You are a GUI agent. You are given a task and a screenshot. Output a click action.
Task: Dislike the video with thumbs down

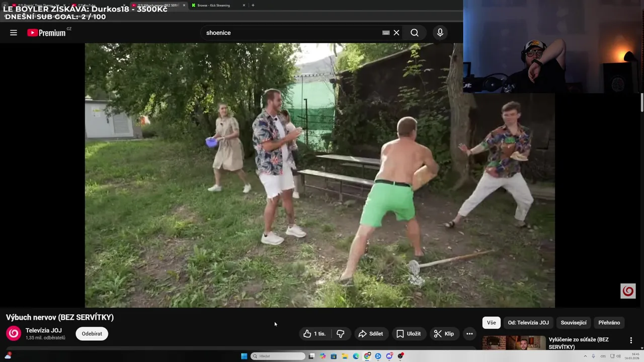pyautogui.click(x=341, y=334)
